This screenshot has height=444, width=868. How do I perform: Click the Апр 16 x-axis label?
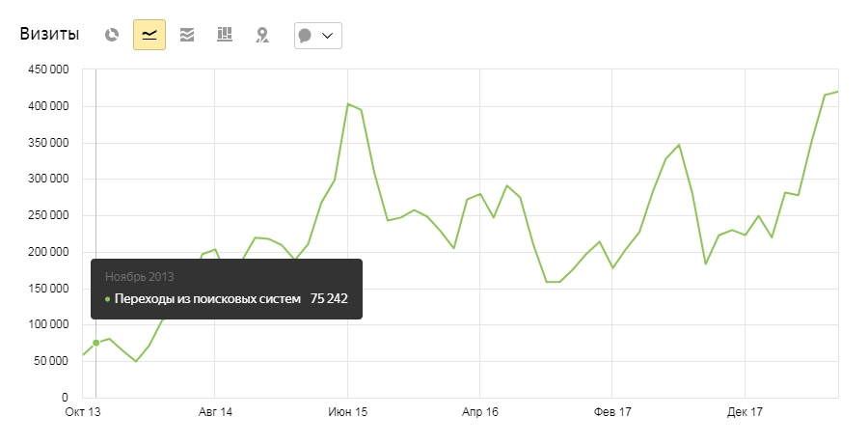click(479, 412)
